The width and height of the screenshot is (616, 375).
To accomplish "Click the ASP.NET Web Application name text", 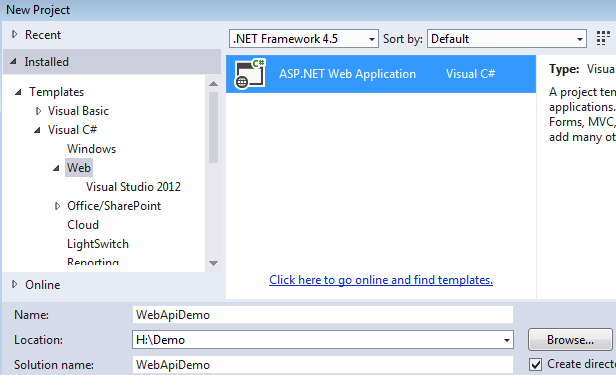I will (x=347, y=74).
